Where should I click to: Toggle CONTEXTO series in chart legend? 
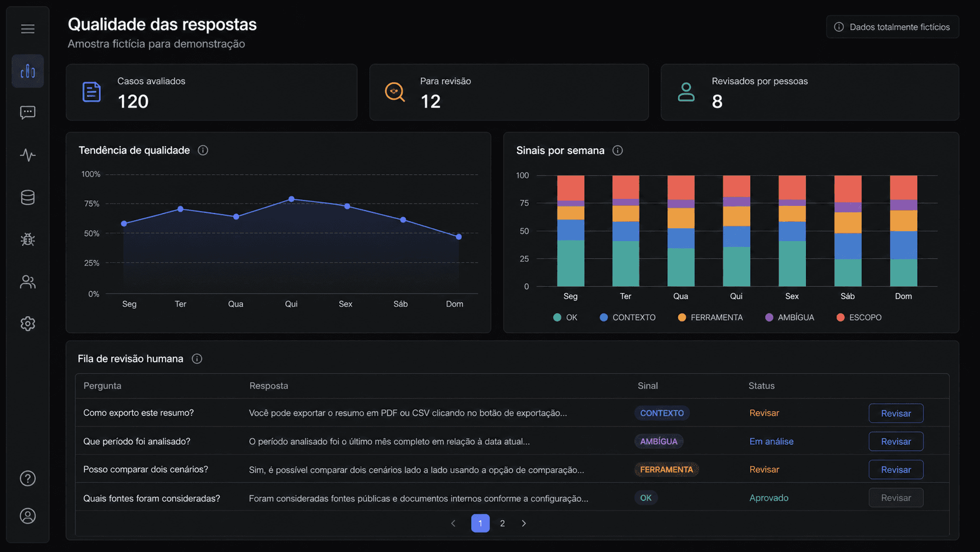point(628,317)
